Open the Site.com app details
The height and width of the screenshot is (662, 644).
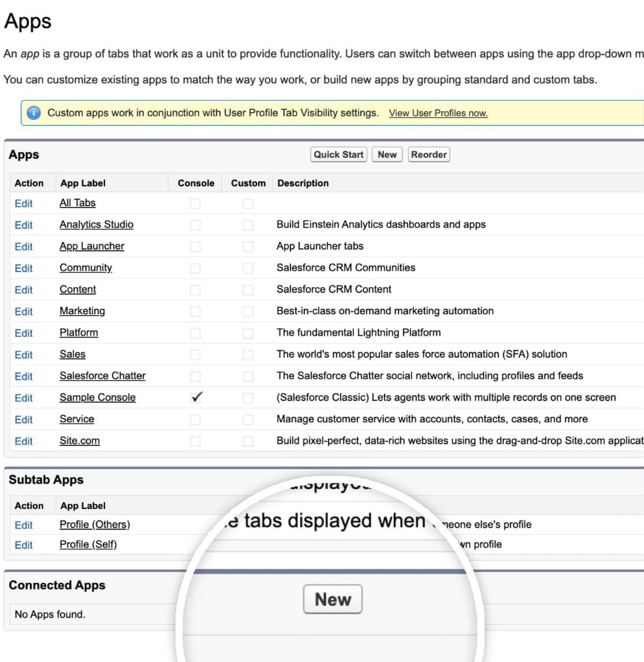point(79,441)
